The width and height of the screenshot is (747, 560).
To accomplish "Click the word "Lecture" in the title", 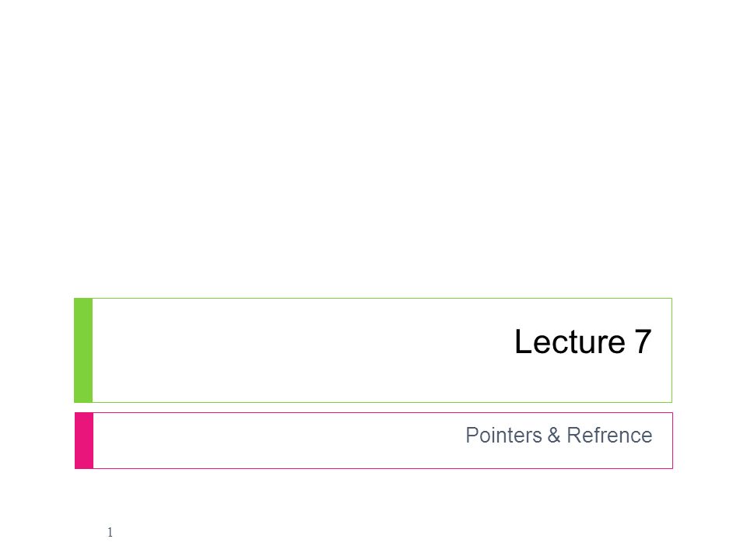I will pos(570,341).
